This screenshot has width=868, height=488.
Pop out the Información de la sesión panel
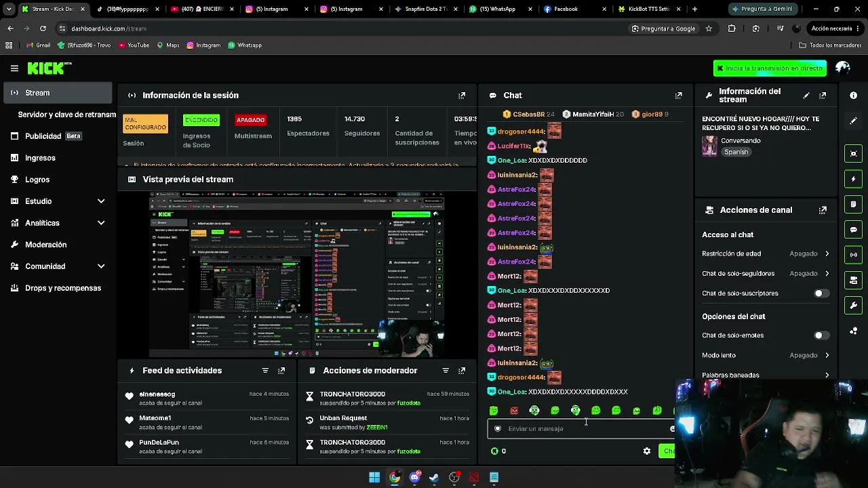pyautogui.click(x=462, y=96)
